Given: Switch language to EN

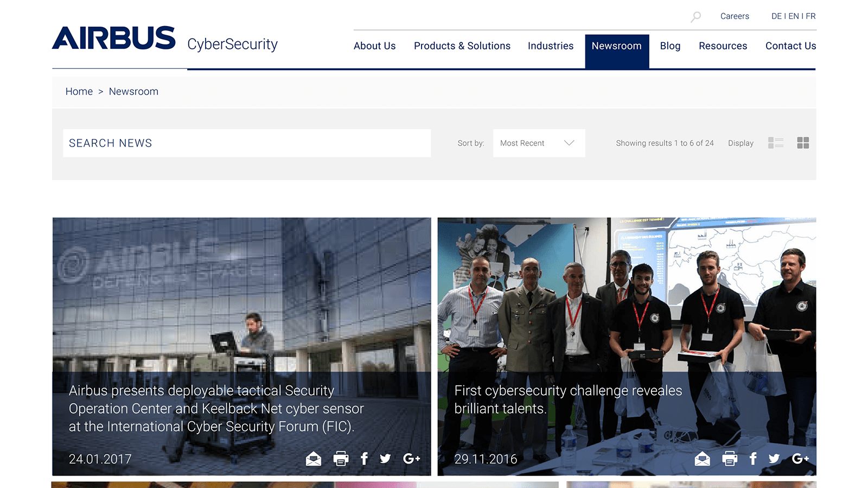Looking at the screenshot, I should pos(794,16).
